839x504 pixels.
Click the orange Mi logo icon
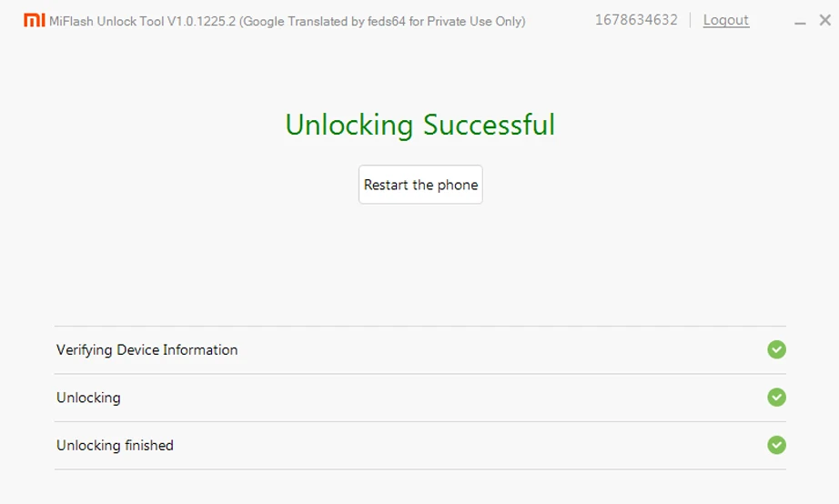coord(35,20)
